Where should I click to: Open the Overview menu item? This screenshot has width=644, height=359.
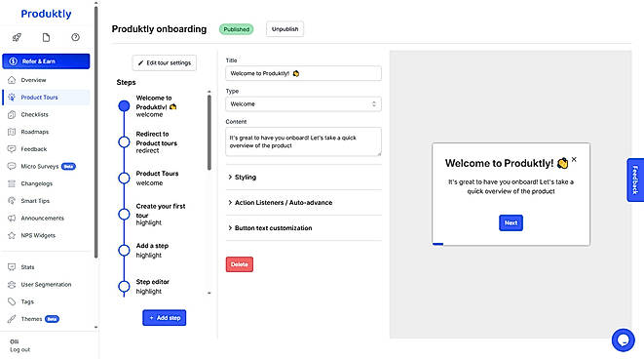46,80
